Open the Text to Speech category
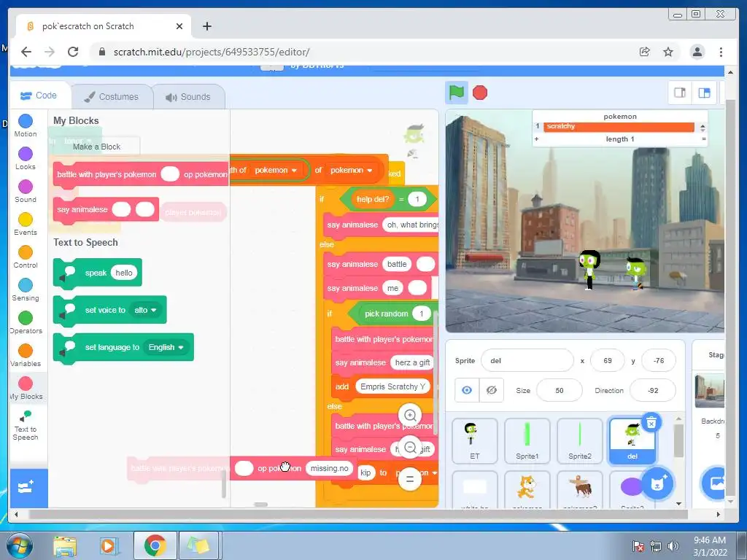 point(26,426)
